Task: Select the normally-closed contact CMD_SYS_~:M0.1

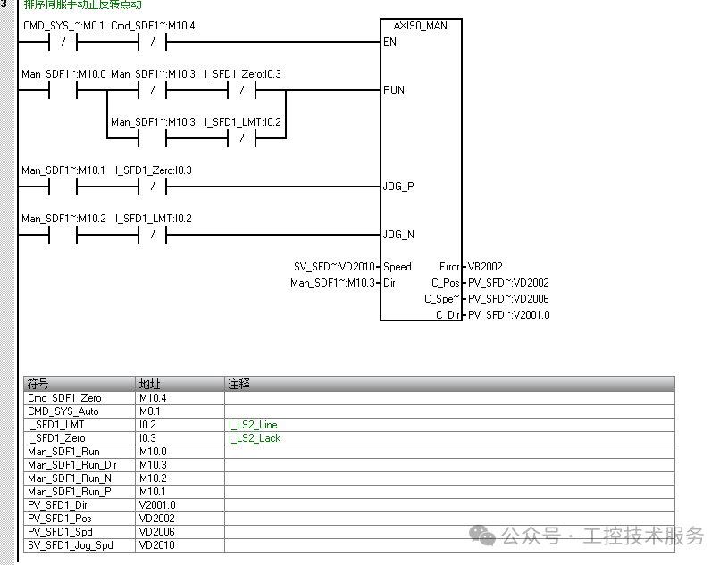Action: (x=63, y=42)
